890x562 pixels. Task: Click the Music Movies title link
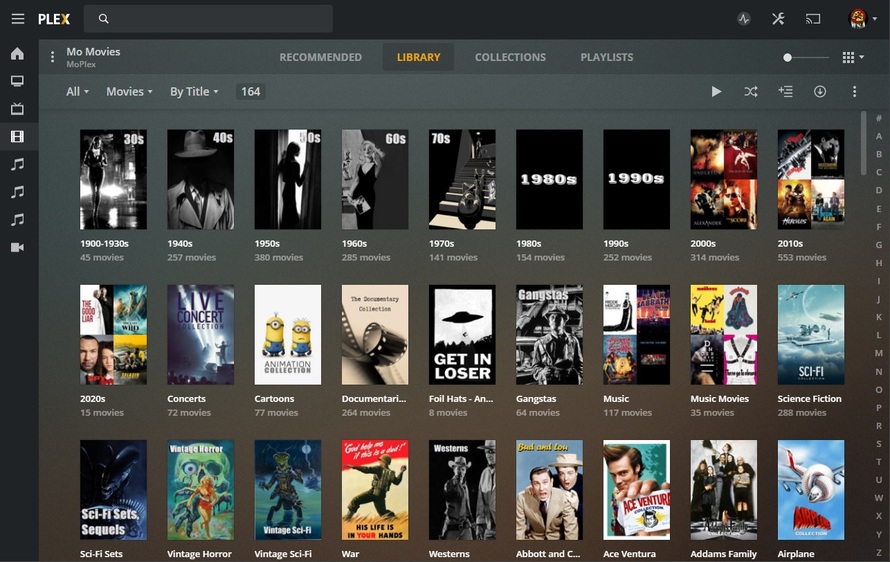click(719, 399)
